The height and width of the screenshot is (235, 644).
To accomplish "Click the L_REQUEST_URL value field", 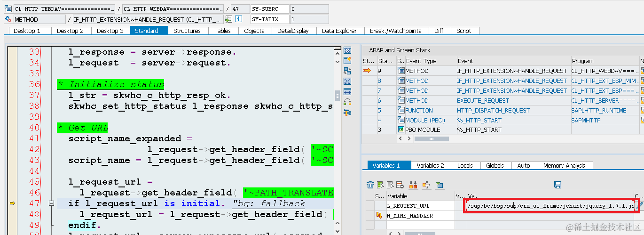I will [550, 206].
